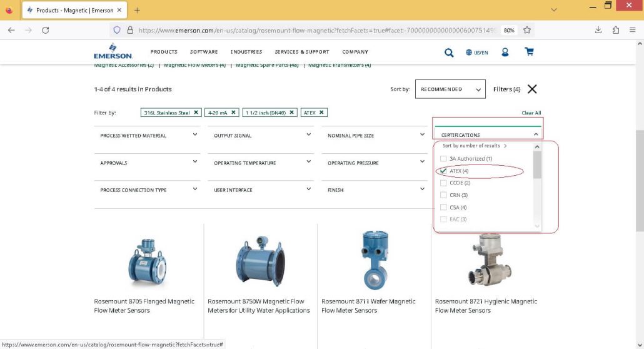Open the Sort by Recommended dropdown
Viewport: 644px width, 349px height.
(450, 89)
